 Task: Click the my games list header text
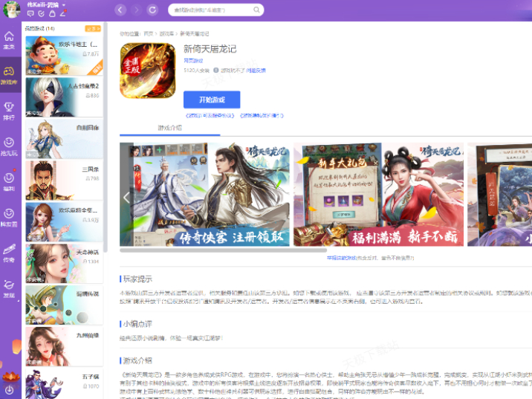click(39, 28)
